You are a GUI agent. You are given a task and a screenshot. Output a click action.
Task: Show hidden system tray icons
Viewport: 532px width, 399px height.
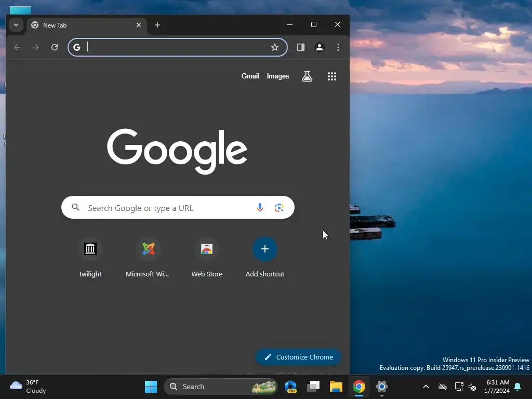[426, 387]
